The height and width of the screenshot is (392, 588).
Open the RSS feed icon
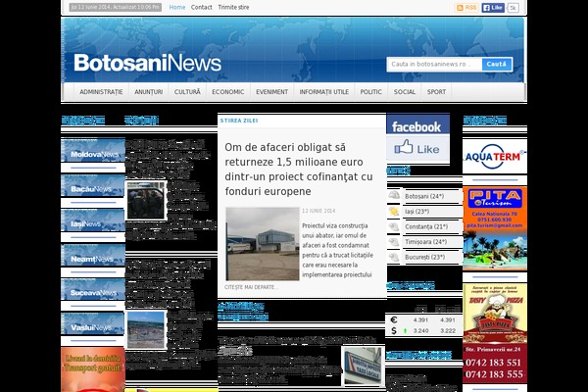click(x=466, y=8)
